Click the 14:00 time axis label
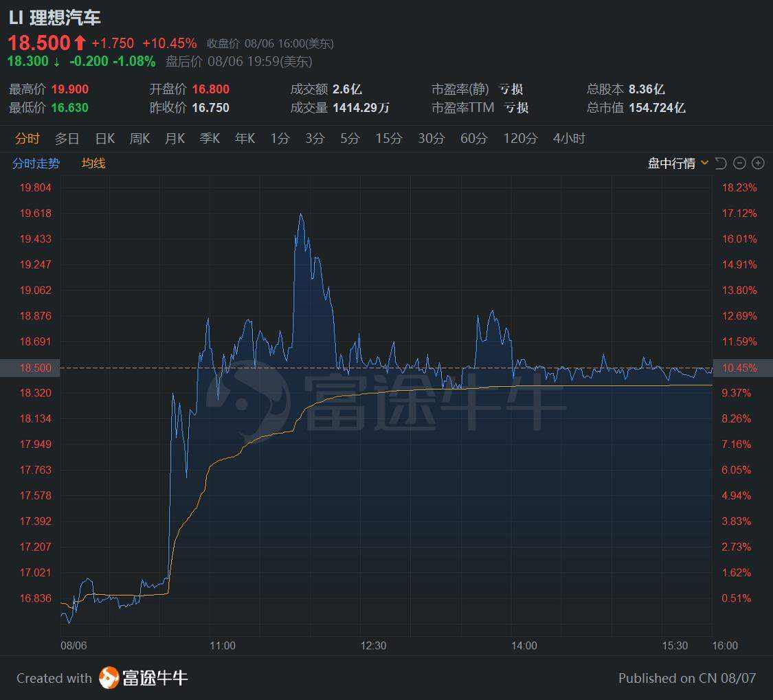Screen dimensions: 773x700 pyautogui.click(x=524, y=645)
